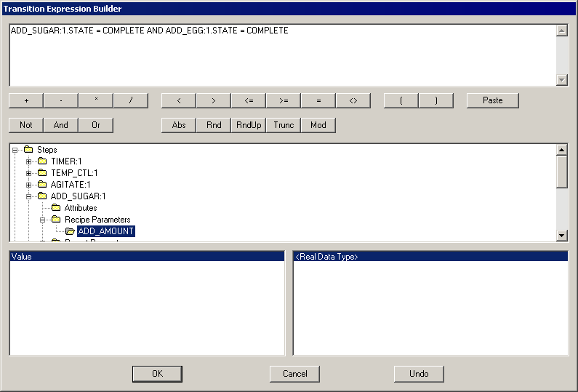The height and width of the screenshot is (392, 578).
Task: Insert the And logical operator
Action: (61, 125)
